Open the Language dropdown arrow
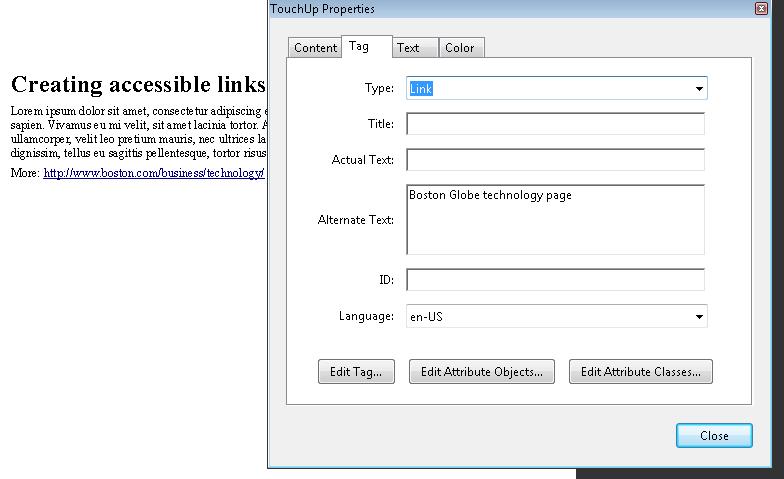This screenshot has width=784, height=479. click(698, 317)
